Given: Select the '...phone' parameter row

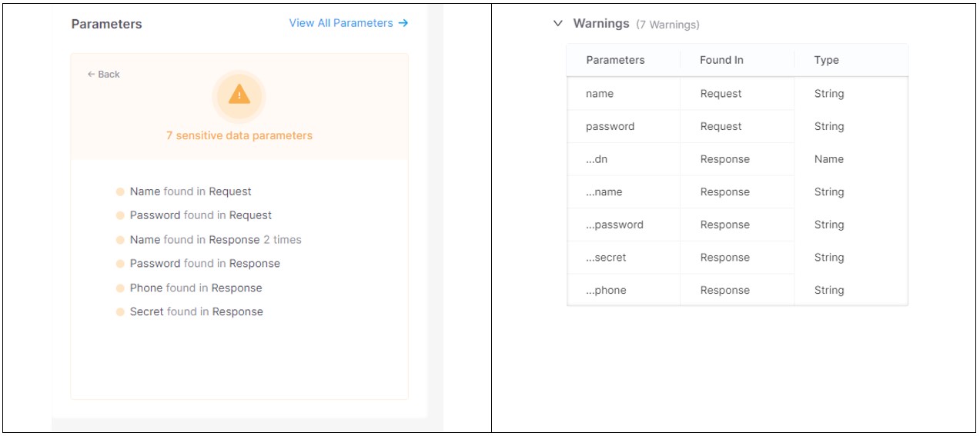Looking at the screenshot, I should click(606, 291).
